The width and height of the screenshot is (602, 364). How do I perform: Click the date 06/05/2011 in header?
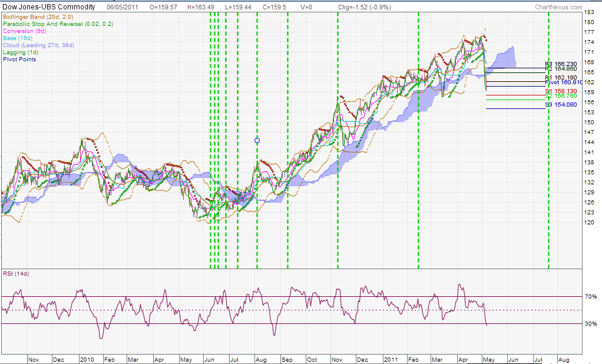pos(122,7)
